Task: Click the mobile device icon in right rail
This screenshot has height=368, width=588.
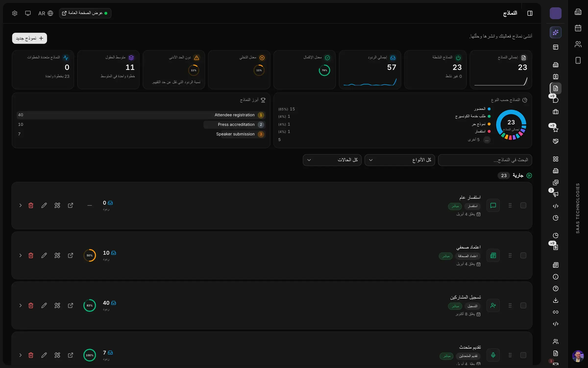Action: click(578, 60)
